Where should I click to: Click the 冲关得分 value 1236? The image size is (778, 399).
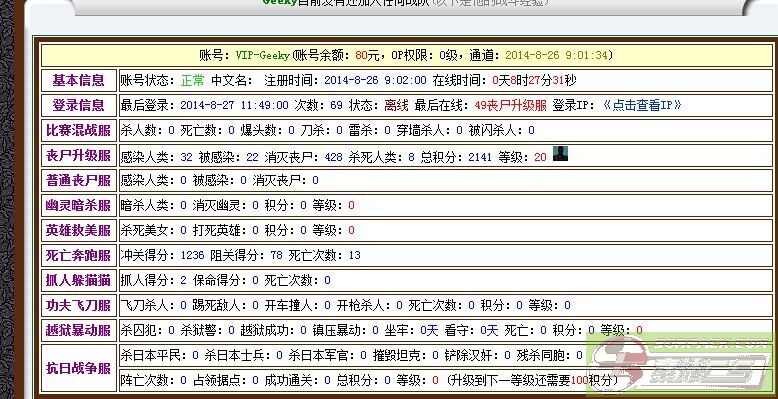pos(193,256)
